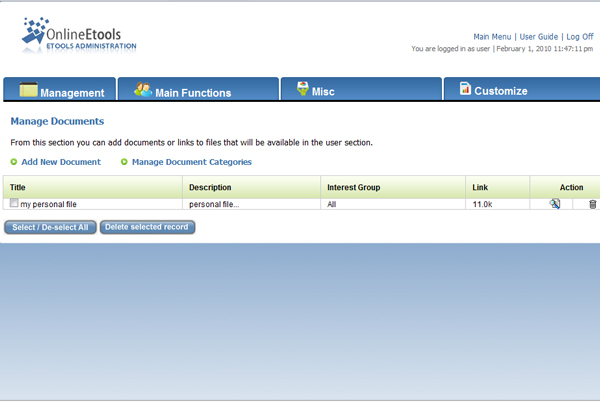Click the Link column header
Screen dimensions: 600x402
497,187
